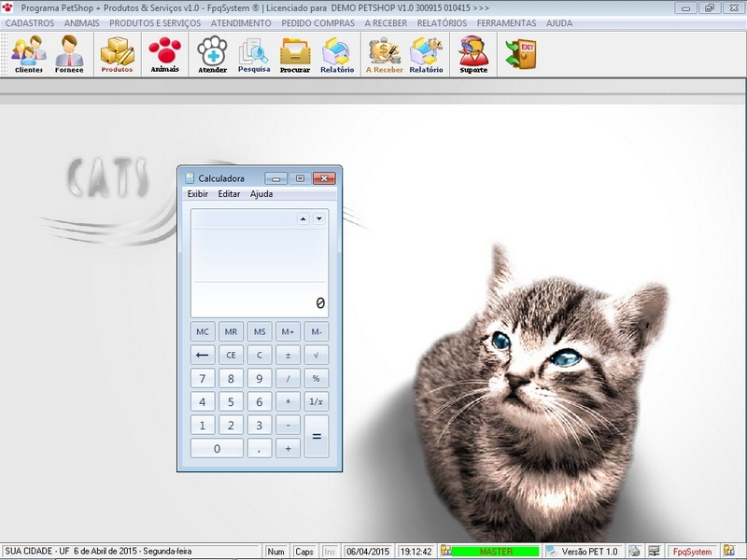This screenshot has width=747, height=560.
Task: Open the Produtos toolbar icon
Action: (x=118, y=54)
